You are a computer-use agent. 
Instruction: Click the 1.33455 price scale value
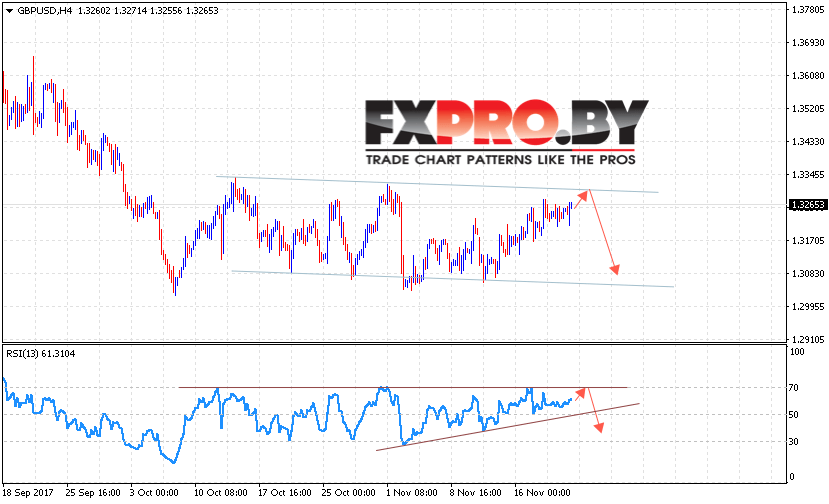point(808,175)
